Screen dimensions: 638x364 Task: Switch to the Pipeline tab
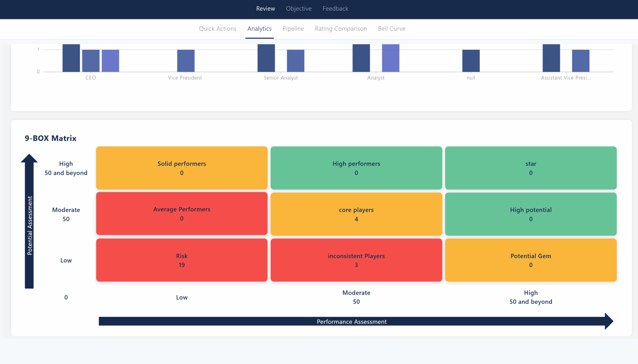(x=293, y=29)
